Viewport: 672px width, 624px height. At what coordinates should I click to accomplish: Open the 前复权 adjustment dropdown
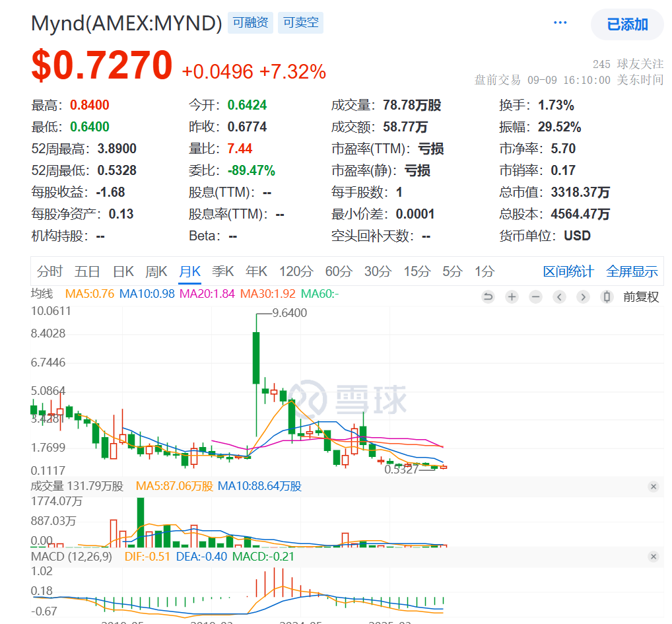641,297
